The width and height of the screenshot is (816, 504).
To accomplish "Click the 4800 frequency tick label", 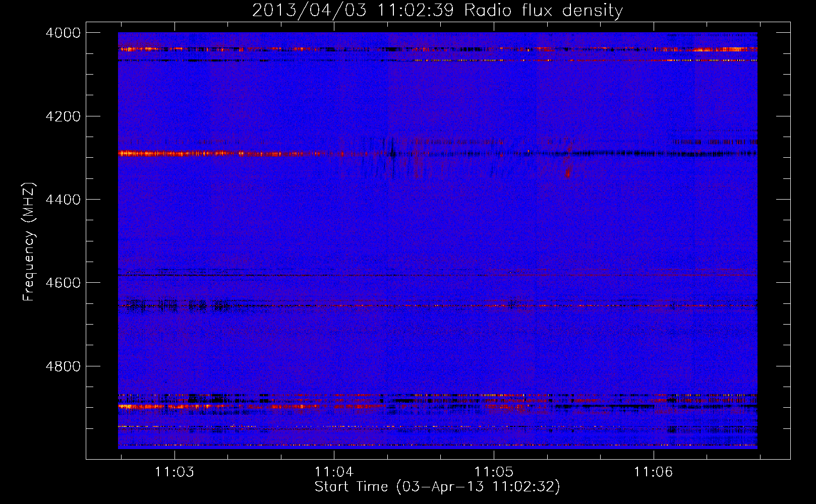I will point(63,366).
